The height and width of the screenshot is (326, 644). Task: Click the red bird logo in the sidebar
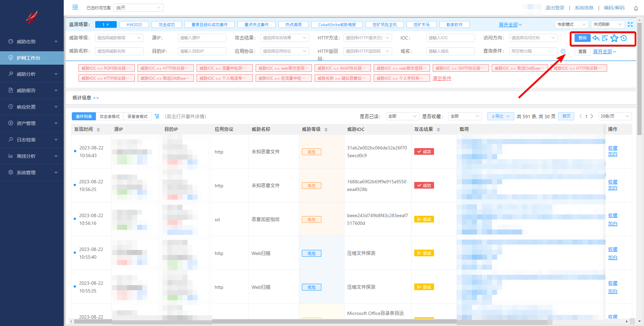point(32,17)
